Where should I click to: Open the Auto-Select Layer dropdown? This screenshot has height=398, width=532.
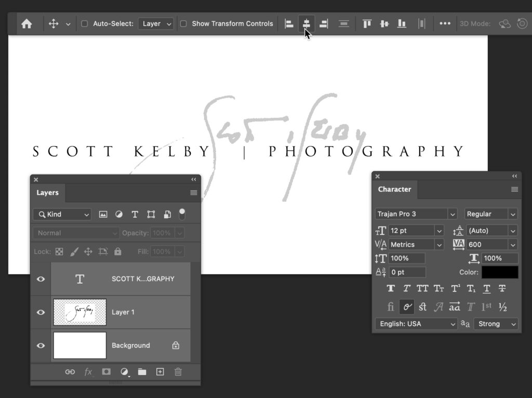(156, 24)
